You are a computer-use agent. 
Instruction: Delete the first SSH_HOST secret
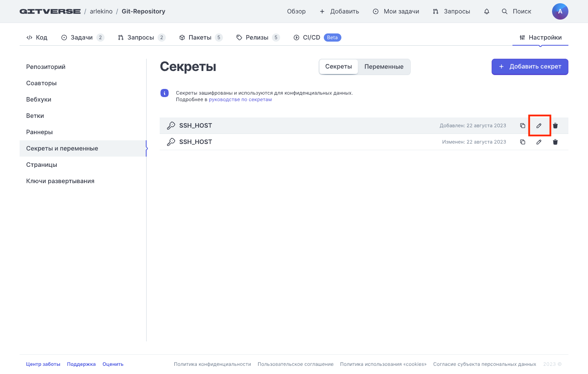(x=555, y=126)
